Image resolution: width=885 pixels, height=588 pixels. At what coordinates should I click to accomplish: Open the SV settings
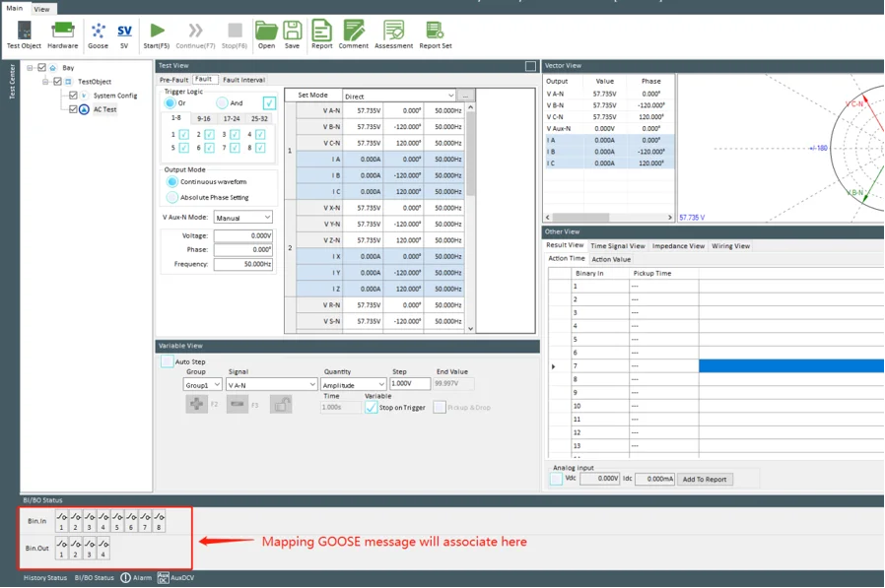(x=124, y=35)
